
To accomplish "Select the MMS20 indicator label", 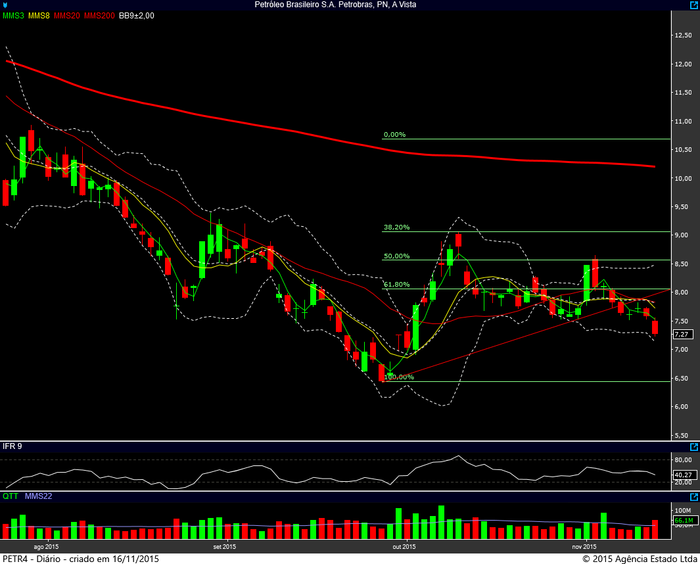I will click(x=68, y=17).
